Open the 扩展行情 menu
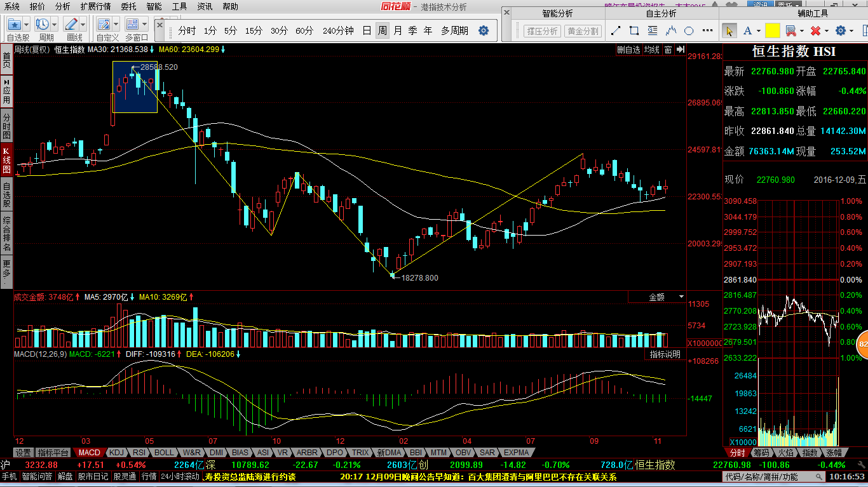Screen dimensions: 868x487 95,6
